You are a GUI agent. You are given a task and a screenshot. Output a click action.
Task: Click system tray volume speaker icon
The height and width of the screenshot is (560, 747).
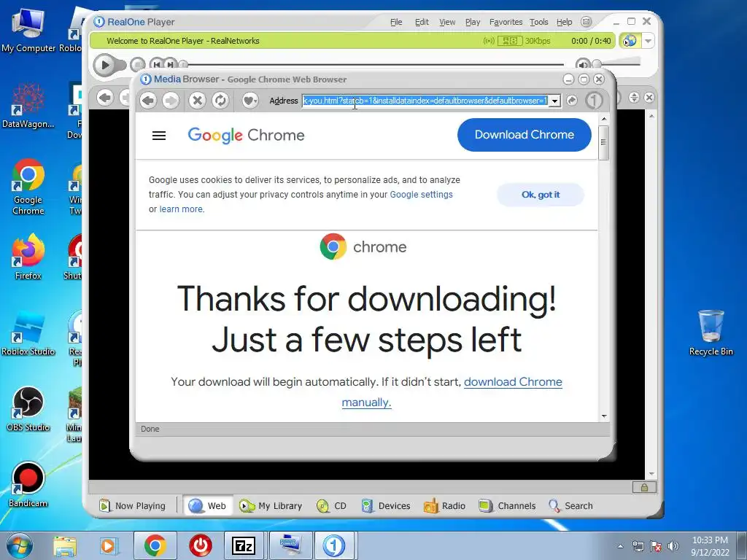673,546
